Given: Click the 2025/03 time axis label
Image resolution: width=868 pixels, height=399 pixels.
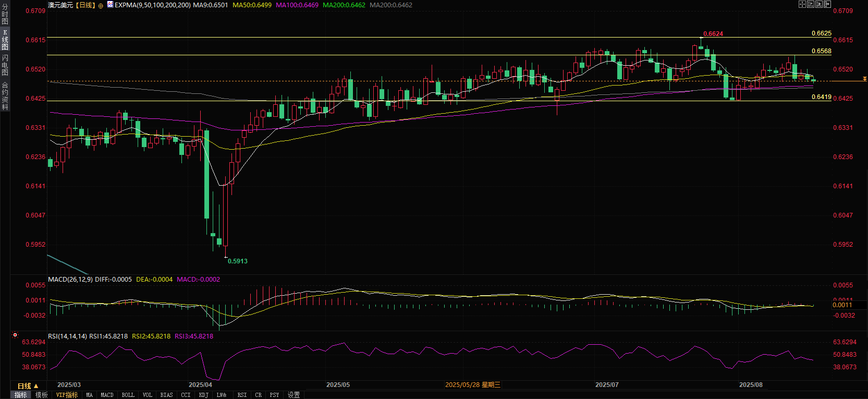Looking at the screenshot, I should click(69, 385).
